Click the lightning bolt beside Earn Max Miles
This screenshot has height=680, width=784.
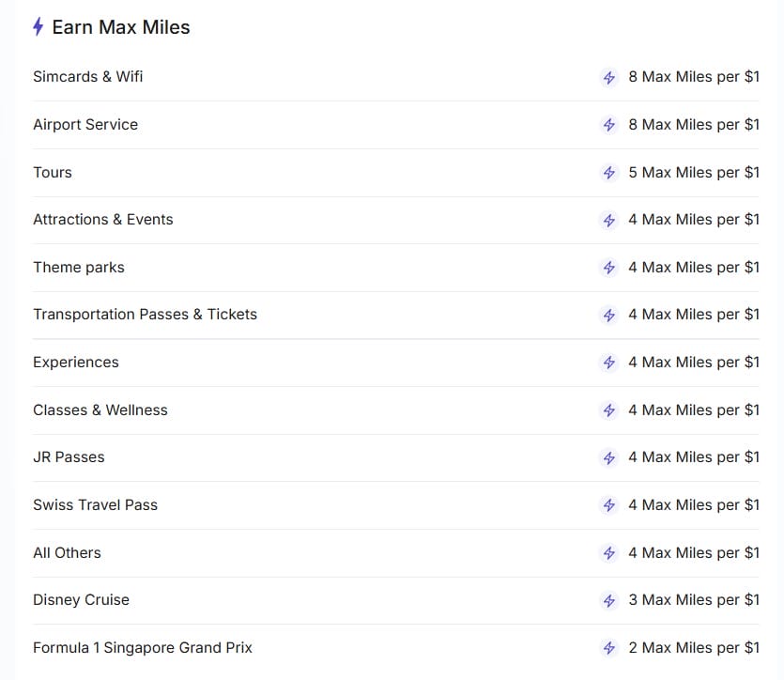[x=38, y=27]
